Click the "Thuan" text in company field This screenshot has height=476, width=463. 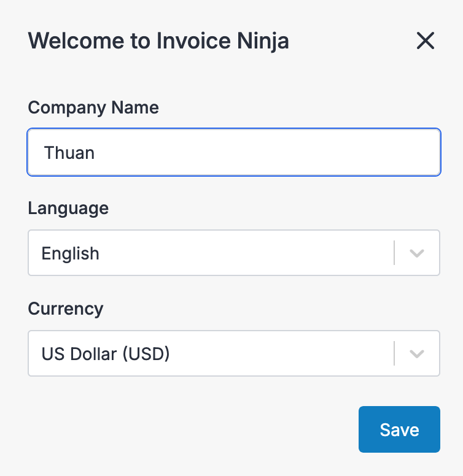tap(69, 153)
